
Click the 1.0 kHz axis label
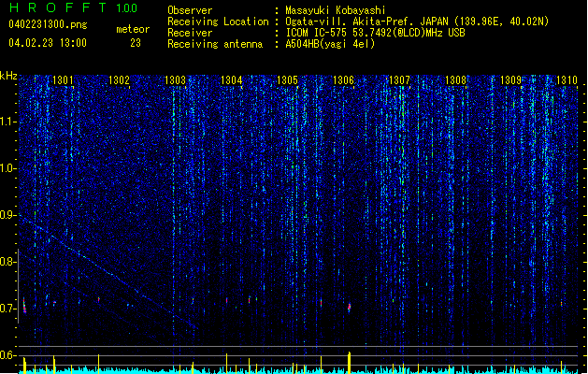point(7,168)
